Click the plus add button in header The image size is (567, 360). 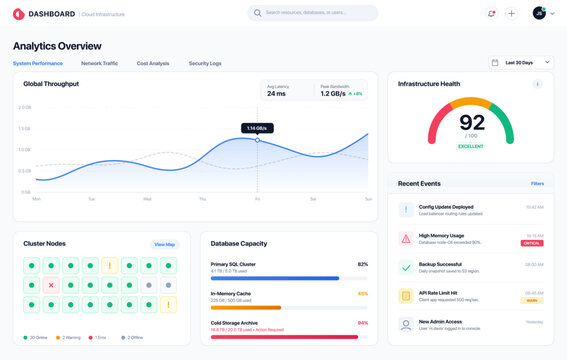coord(511,14)
